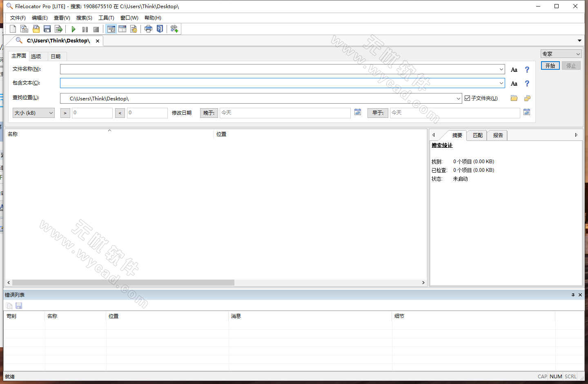
Task: Open the customize tools wrench icon
Action: (x=174, y=29)
